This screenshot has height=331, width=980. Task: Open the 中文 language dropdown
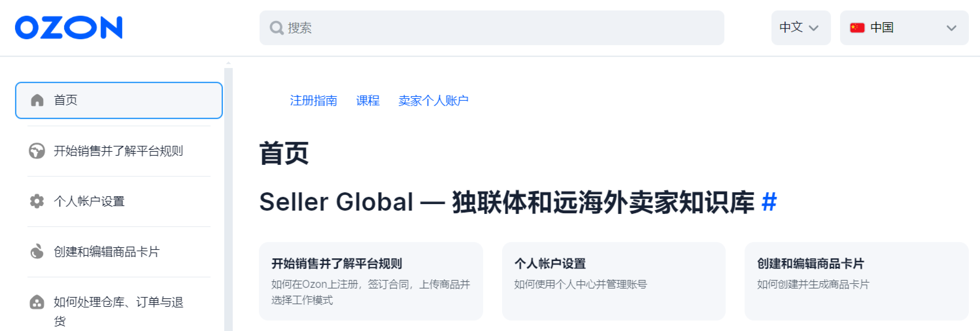click(800, 27)
